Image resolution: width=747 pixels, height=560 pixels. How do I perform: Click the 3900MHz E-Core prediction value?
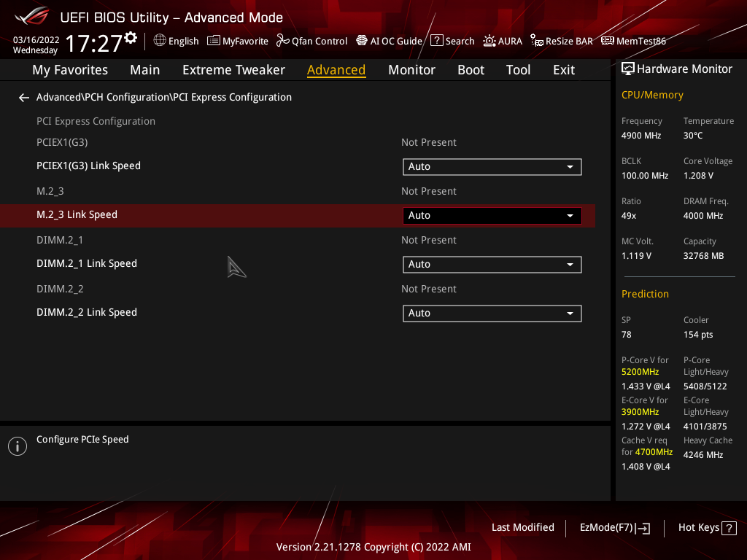640,412
